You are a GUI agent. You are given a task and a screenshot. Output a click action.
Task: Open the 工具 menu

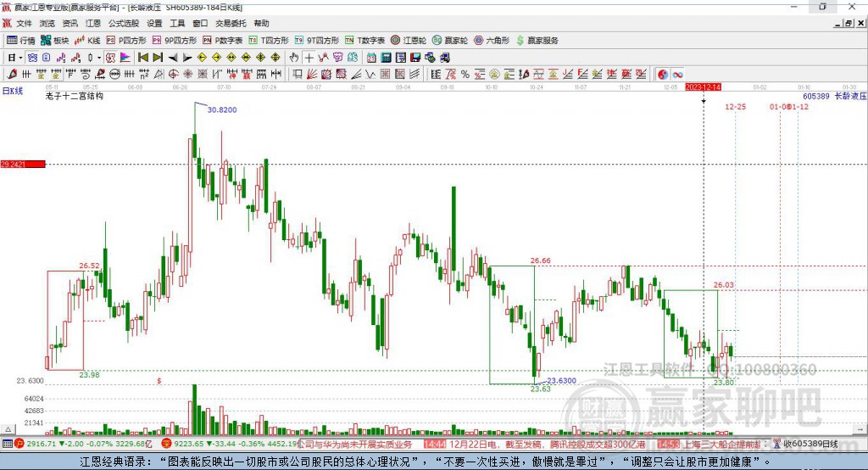[x=177, y=23]
